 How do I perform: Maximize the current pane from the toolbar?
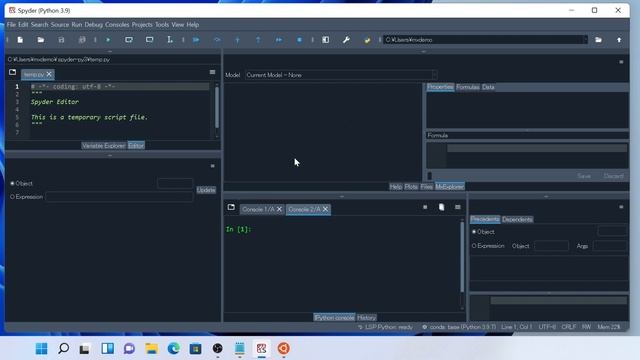pyautogui.click(x=326, y=40)
